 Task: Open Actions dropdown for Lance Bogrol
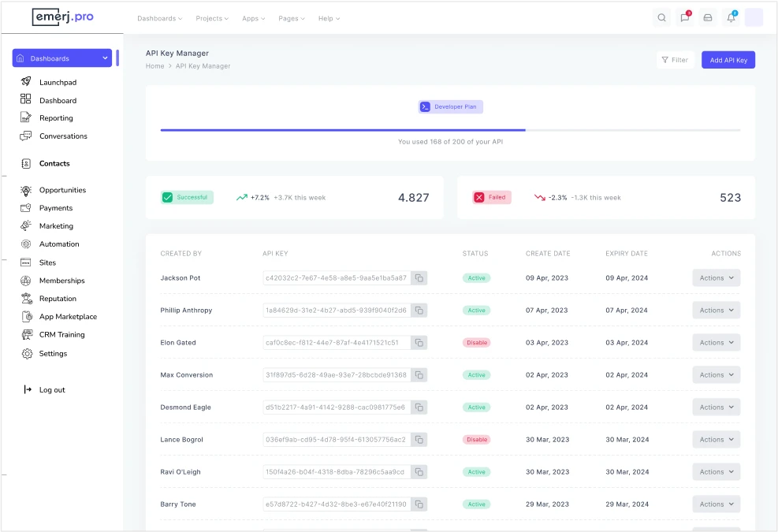click(716, 440)
